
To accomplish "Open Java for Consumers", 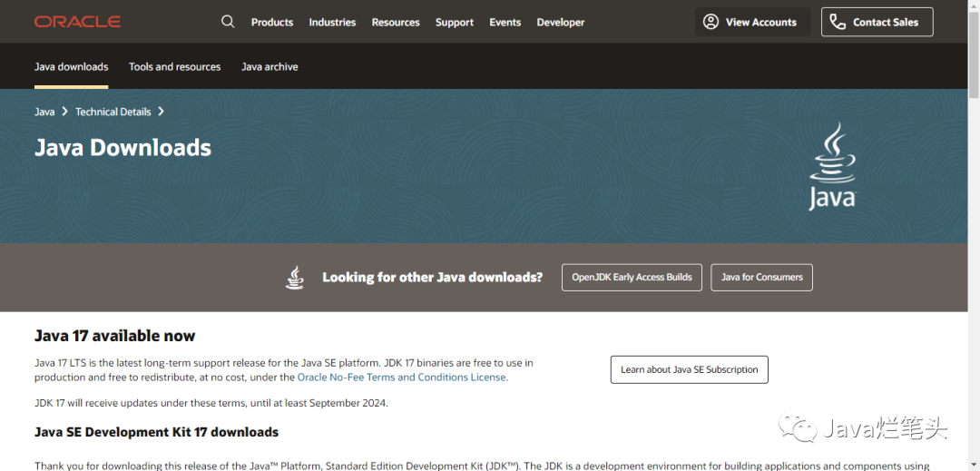I will point(762,278).
